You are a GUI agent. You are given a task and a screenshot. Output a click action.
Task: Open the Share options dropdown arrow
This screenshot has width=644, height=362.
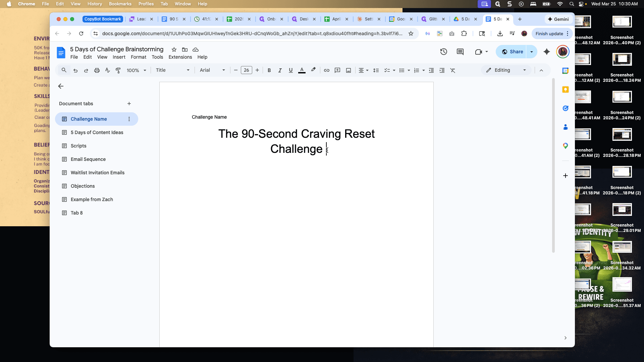[532, 52]
